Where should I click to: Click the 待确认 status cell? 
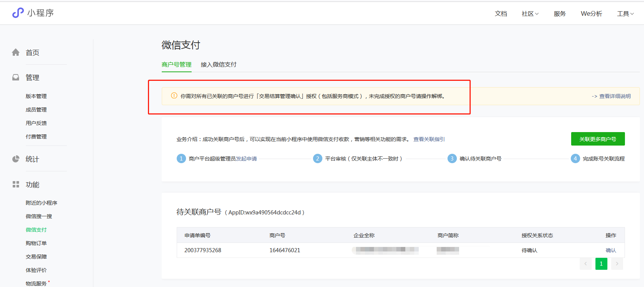pyautogui.click(x=529, y=250)
